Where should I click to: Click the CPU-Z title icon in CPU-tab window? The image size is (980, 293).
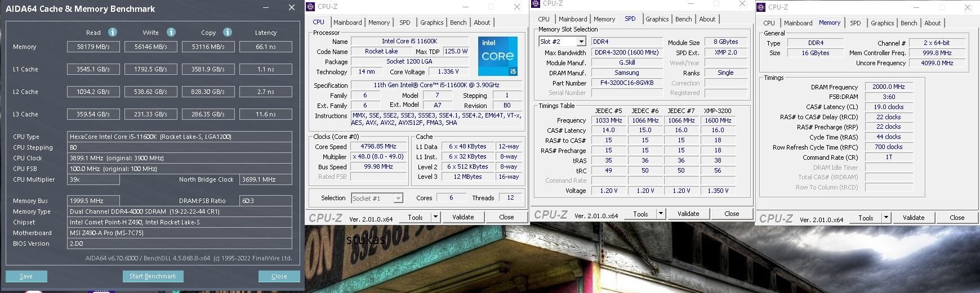tap(310, 7)
